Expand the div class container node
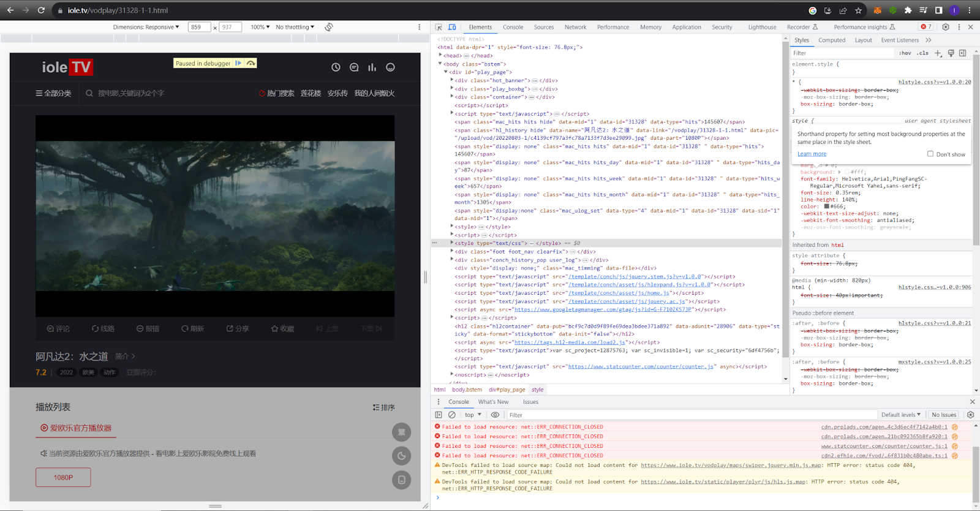980x511 pixels. [452, 97]
